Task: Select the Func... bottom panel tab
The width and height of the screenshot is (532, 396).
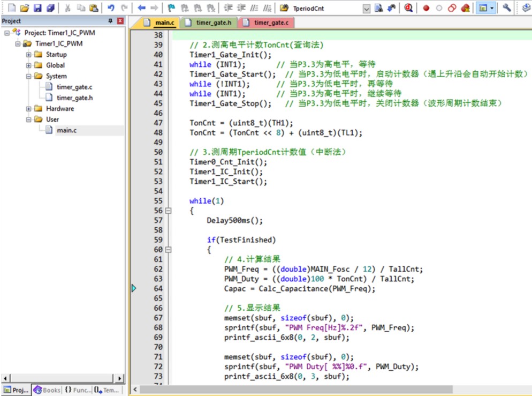Action: point(78,390)
